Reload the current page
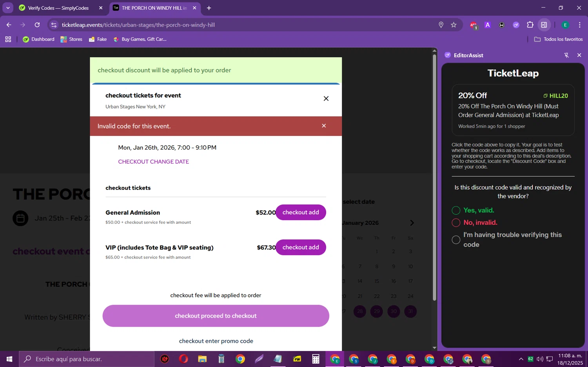Viewport: 588px width, 367px height. (x=37, y=25)
